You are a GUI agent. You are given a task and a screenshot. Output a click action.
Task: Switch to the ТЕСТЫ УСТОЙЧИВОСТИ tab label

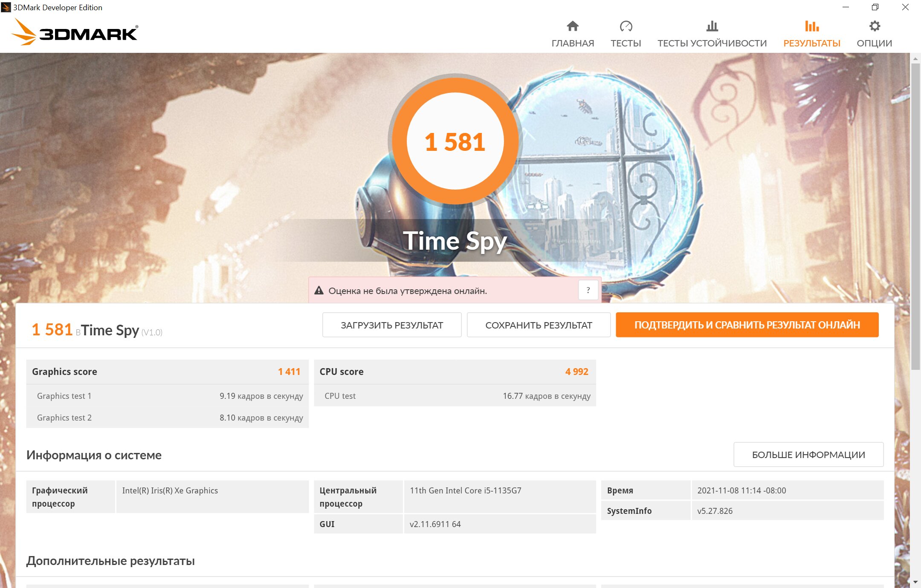[712, 43]
